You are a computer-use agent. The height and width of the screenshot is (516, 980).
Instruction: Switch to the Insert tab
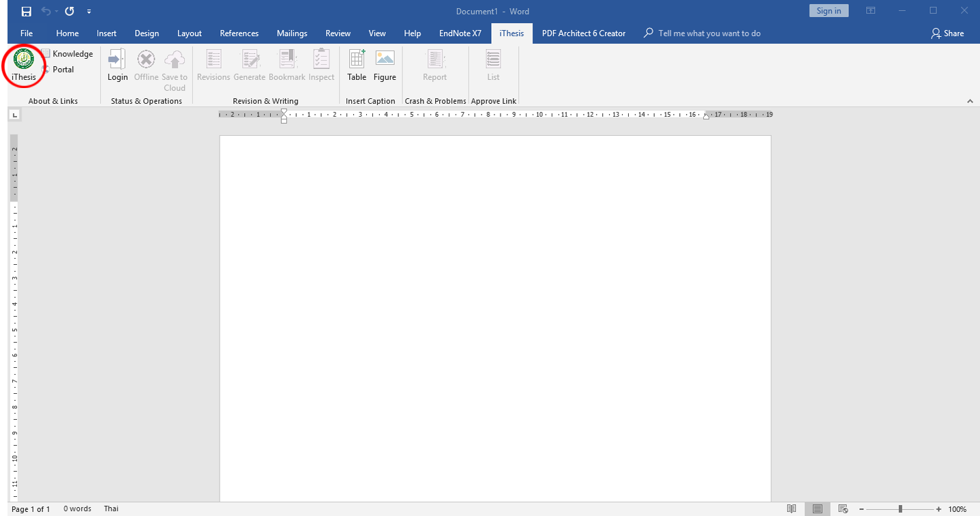[106, 33]
